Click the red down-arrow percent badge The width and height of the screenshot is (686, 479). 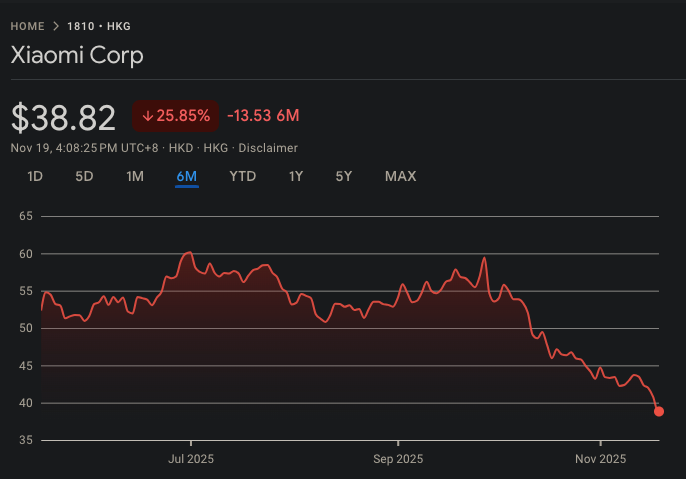click(176, 116)
